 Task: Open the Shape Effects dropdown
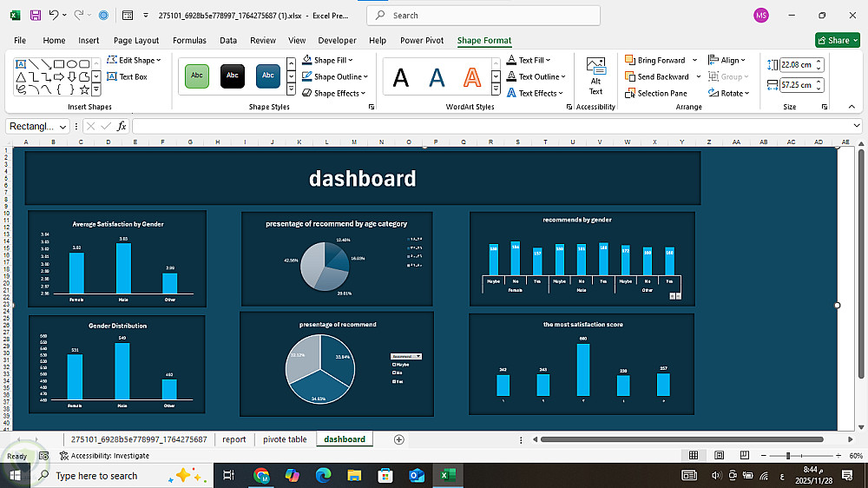point(334,93)
